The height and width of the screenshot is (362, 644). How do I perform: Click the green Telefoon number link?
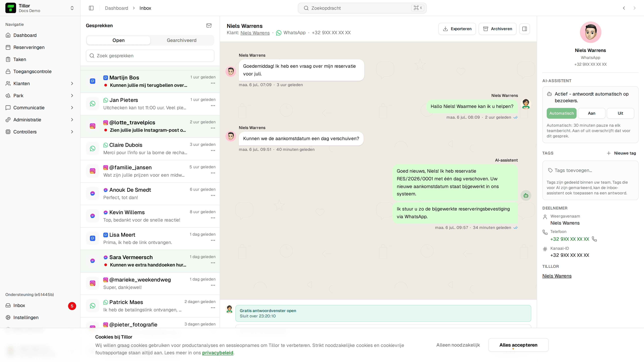tap(570, 239)
